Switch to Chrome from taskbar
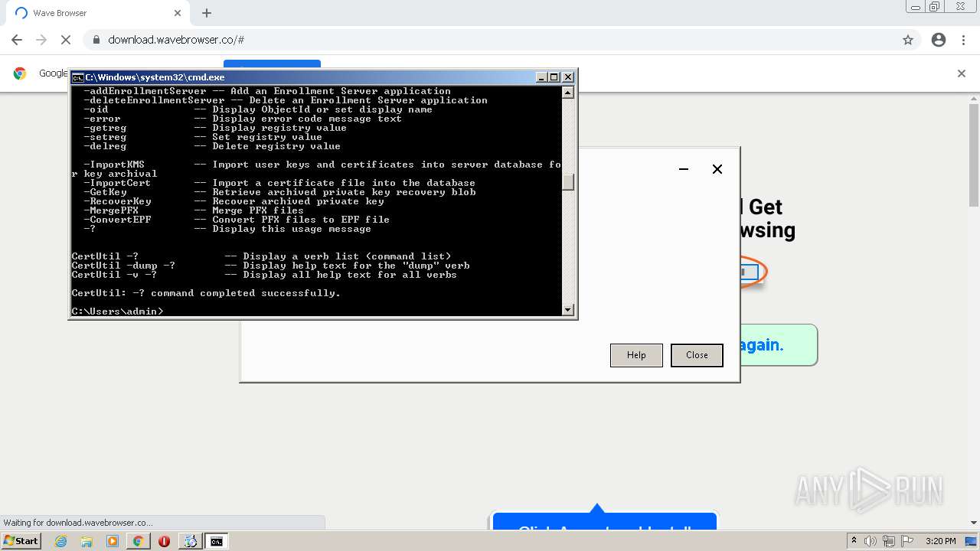This screenshot has width=980, height=551. [x=138, y=541]
